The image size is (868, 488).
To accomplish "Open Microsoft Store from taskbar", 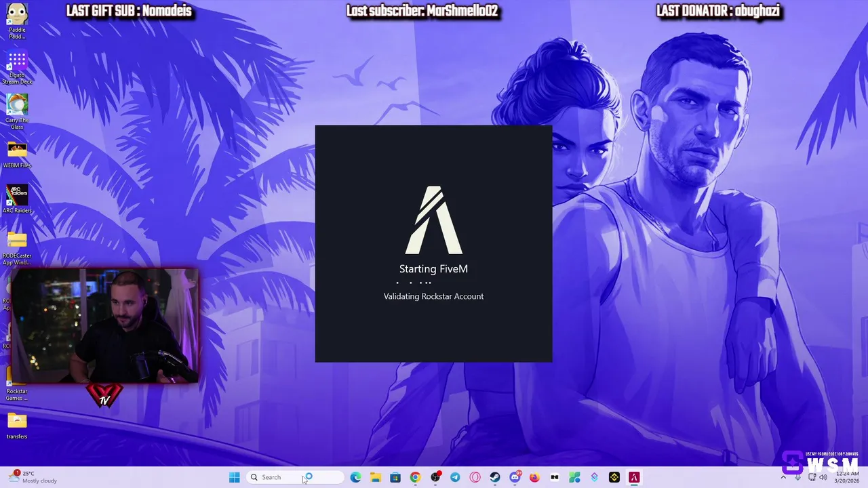I will click(395, 477).
